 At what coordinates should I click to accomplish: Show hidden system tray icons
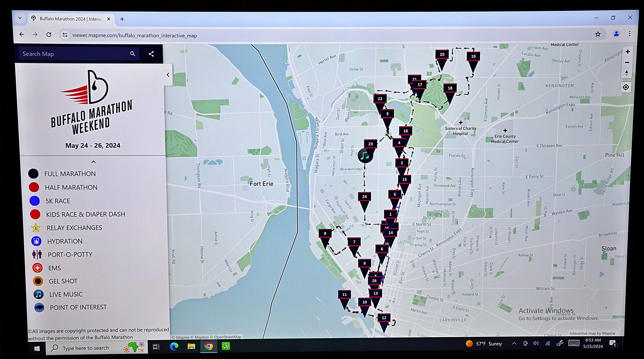pyautogui.click(x=514, y=344)
